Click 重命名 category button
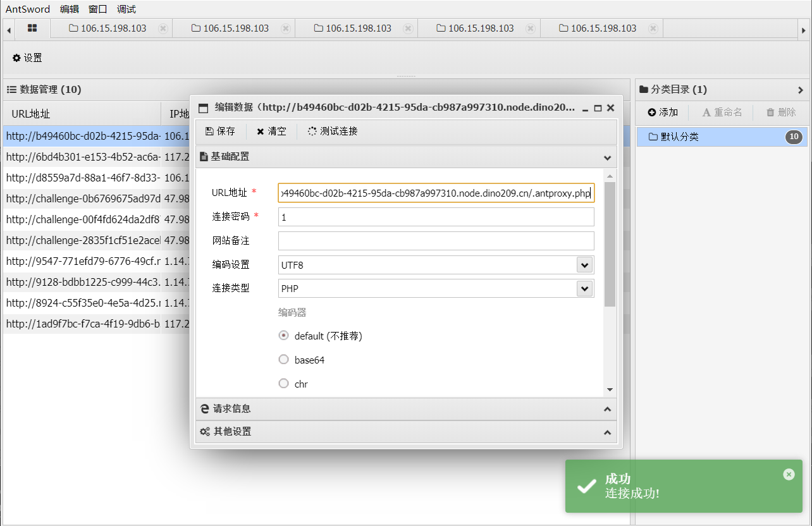 (722, 113)
